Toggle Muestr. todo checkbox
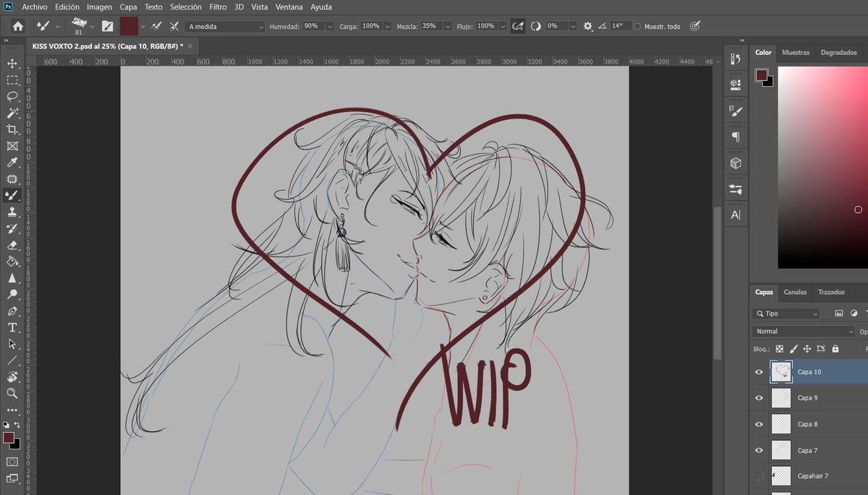This screenshot has width=868, height=495. [x=637, y=26]
